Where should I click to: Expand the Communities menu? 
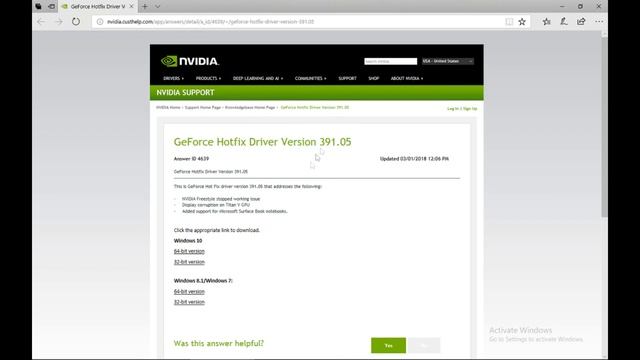click(x=311, y=78)
